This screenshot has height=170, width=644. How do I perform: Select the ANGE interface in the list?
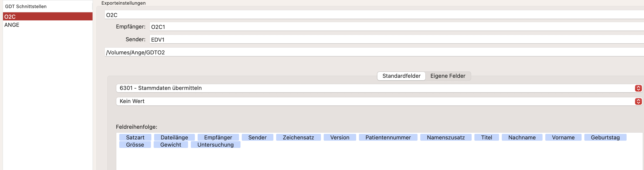tap(48, 25)
